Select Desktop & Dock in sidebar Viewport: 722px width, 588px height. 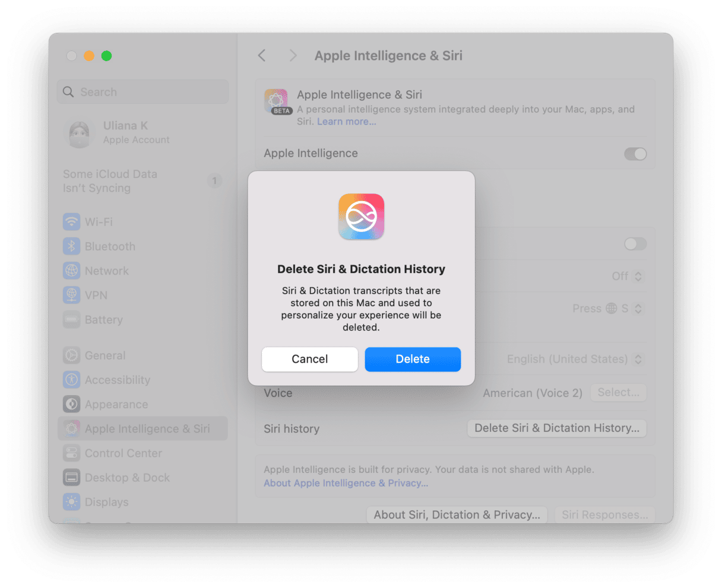point(142,477)
